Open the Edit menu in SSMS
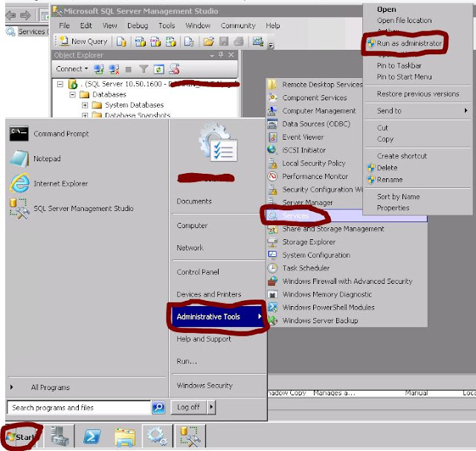The width and height of the screenshot is (476, 451). 86,26
